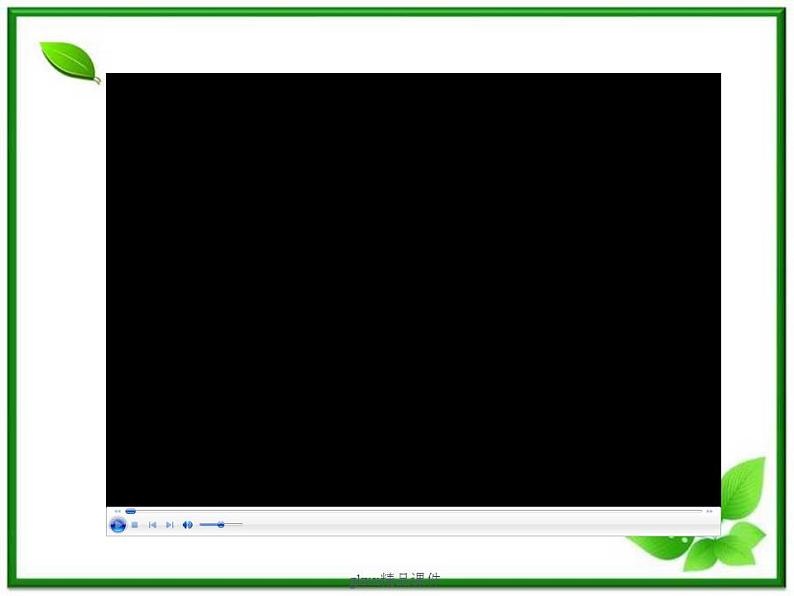This screenshot has height=596, width=794.
Task: Mute audio via the speaker icon
Action: point(187,525)
